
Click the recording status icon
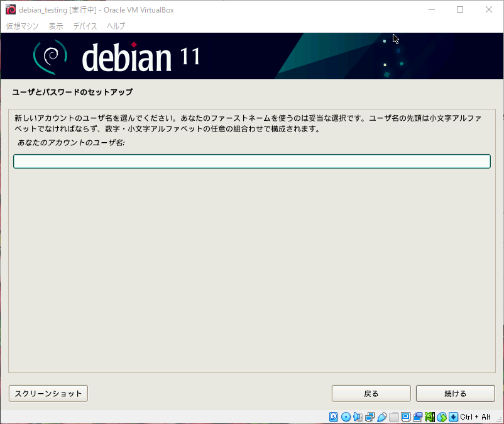417,417
